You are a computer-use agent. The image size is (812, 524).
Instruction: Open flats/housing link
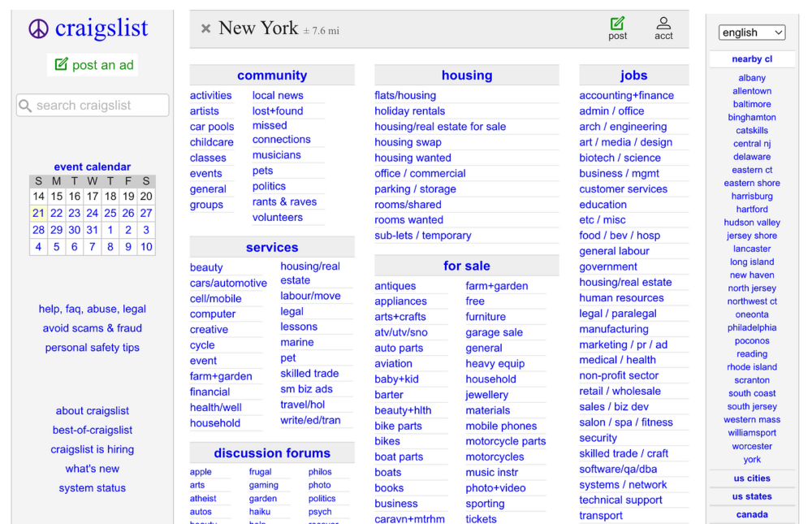405,95
